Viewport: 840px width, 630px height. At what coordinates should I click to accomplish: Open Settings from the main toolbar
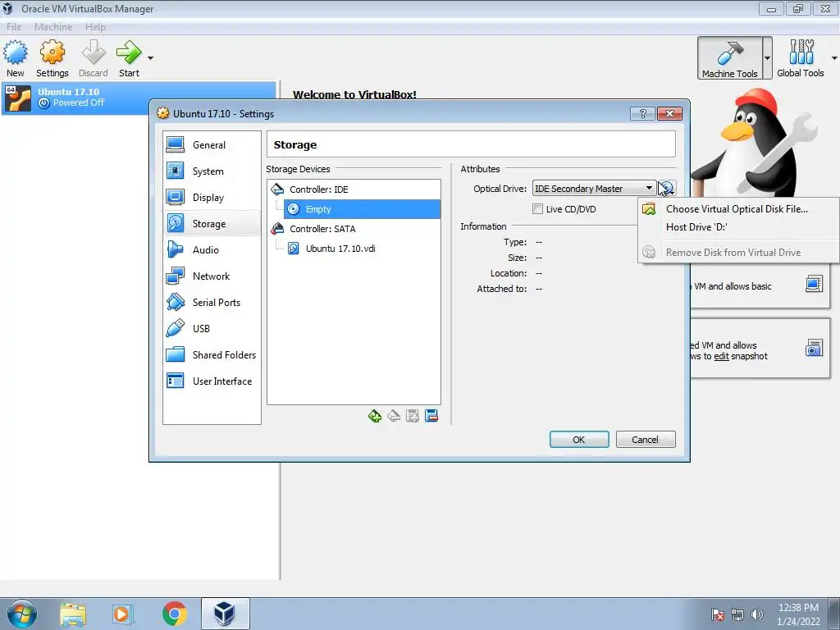point(52,58)
